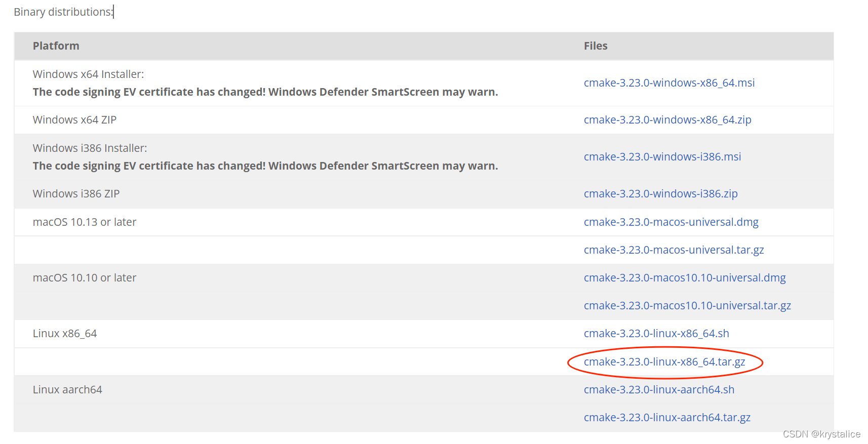Select the Platform column header
868x444 pixels.
pyautogui.click(x=56, y=46)
